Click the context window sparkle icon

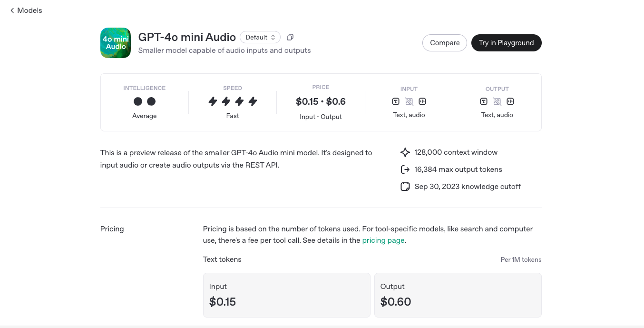(x=405, y=152)
